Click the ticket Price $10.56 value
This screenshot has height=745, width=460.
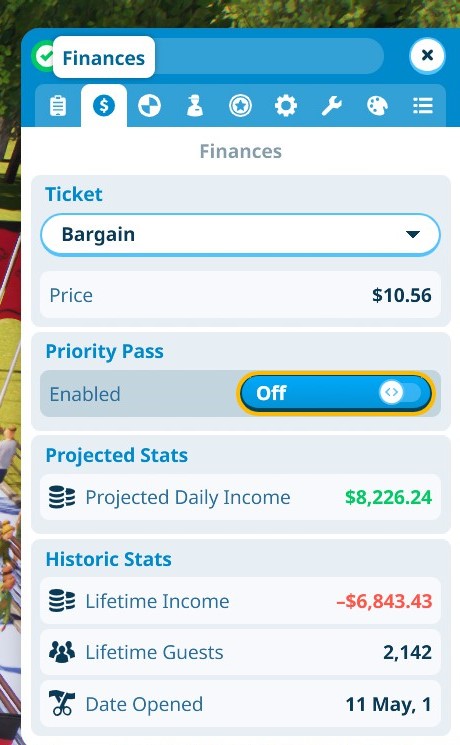click(x=402, y=295)
